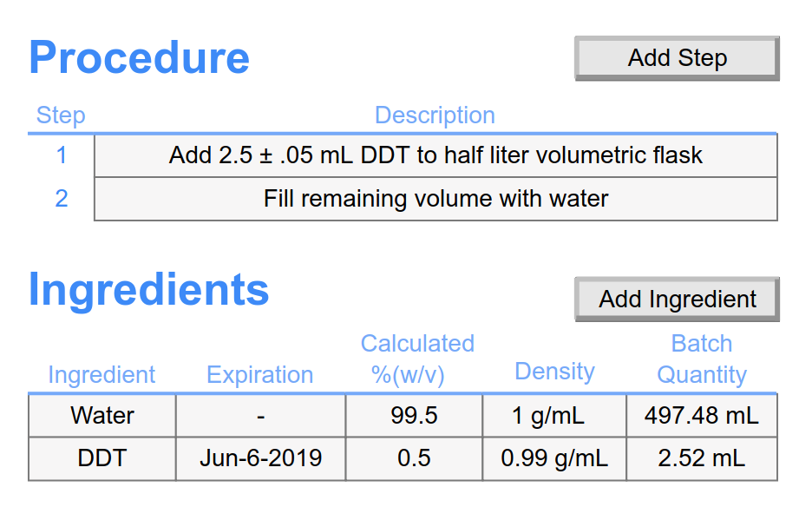Click step number 2 label
The height and width of the screenshot is (507, 812).
(x=61, y=199)
